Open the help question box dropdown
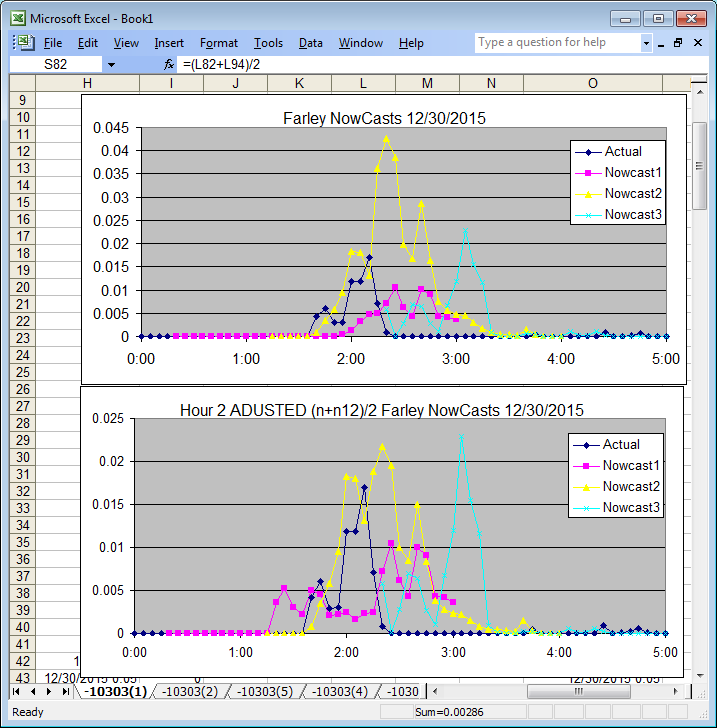Viewport: 717px width, 728px height. pos(646,43)
